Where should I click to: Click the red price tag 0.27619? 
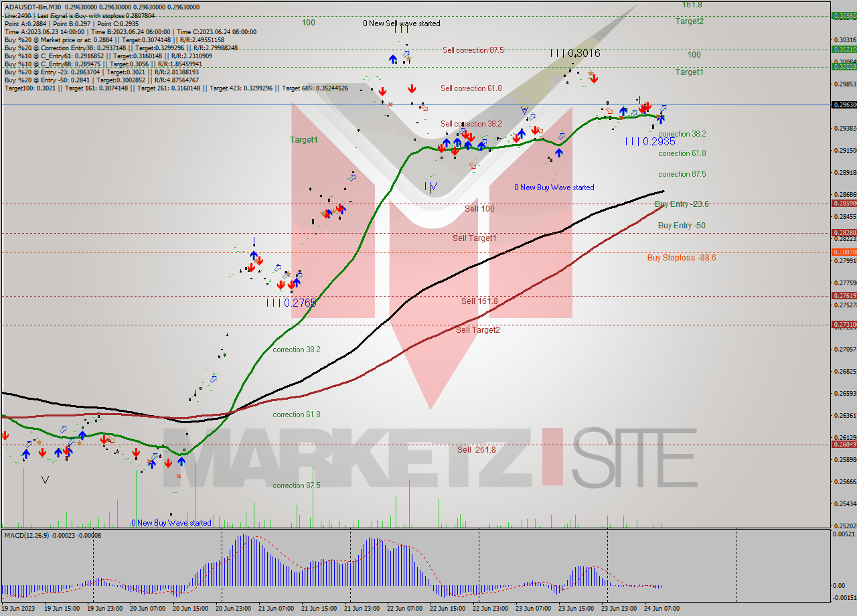pyautogui.click(x=844, y=295)
